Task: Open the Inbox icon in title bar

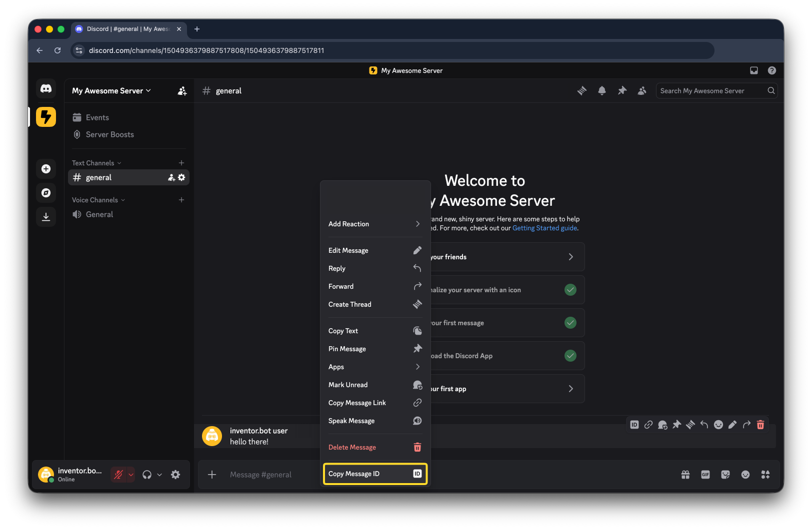Action: point(754,70)
